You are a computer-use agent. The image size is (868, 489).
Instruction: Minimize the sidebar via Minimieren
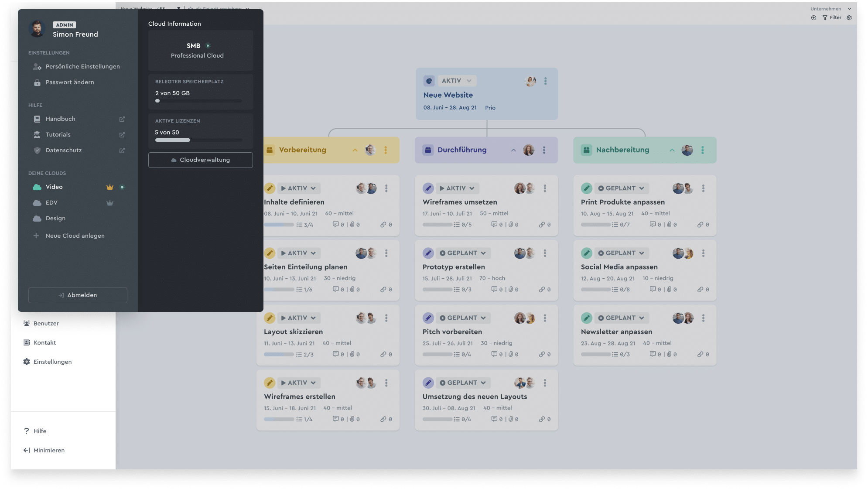(44, 450)
